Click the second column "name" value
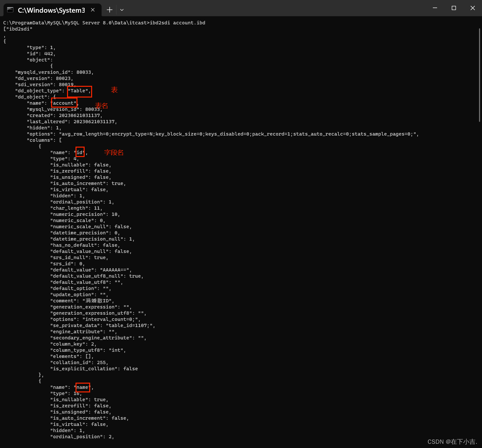 pyautogui.click(x=83, y=387)
